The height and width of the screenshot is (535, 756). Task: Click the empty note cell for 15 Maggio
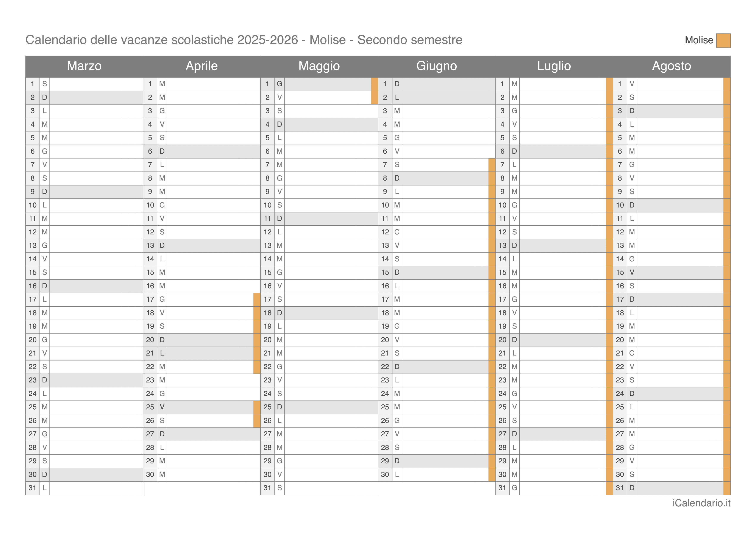(331, 272)
